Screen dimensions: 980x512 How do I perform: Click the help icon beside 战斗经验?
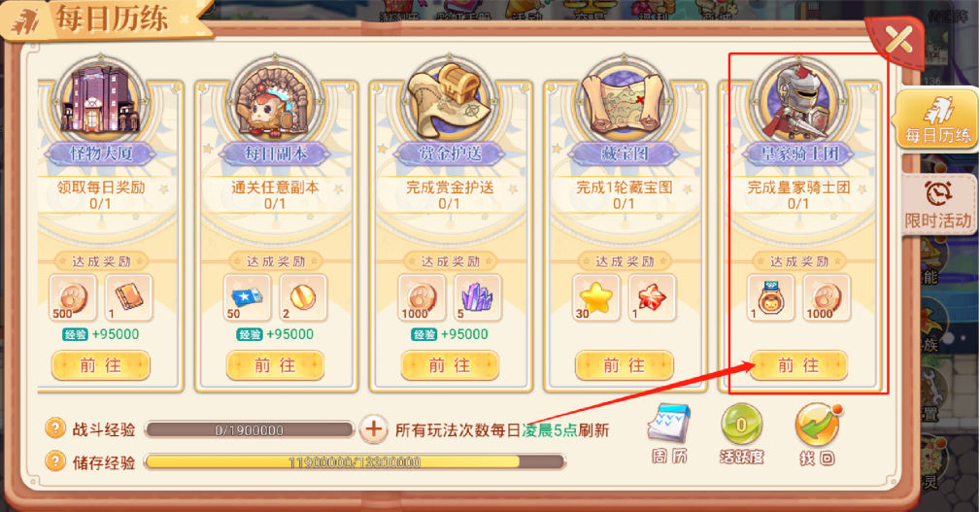click(55, 428)
